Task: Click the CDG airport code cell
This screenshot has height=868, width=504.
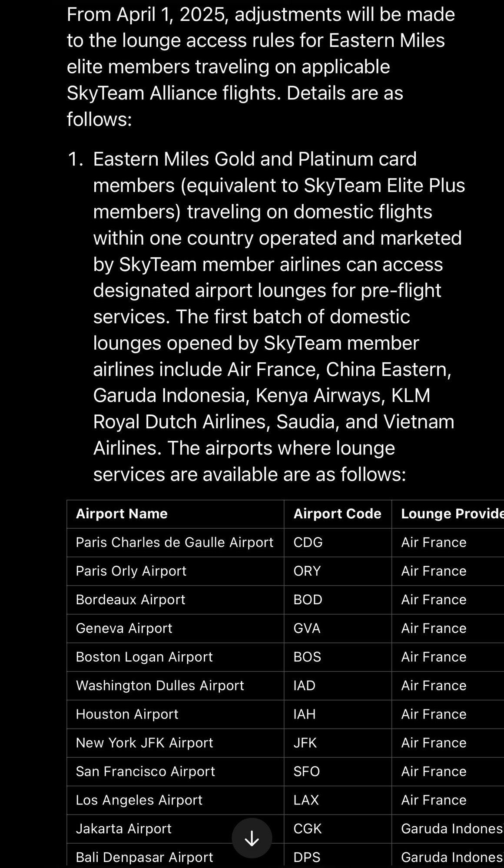Action: point(308,542)
